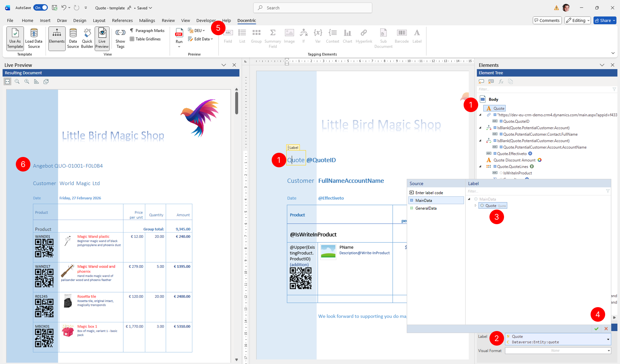The image size is (620, 364).
Task: Open the DEU language dropdown
Action: [197, 31]
